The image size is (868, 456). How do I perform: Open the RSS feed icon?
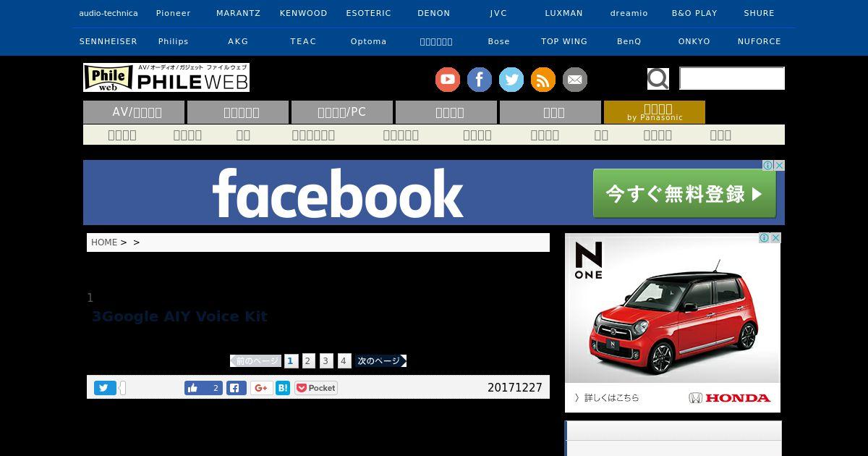point(543,80)
